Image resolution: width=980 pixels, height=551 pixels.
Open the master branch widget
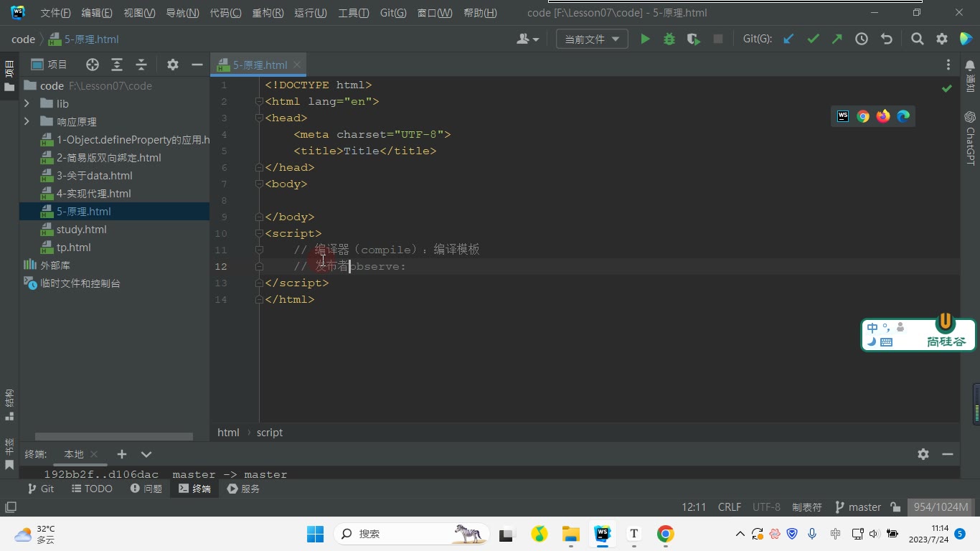(x=858, y=507)
